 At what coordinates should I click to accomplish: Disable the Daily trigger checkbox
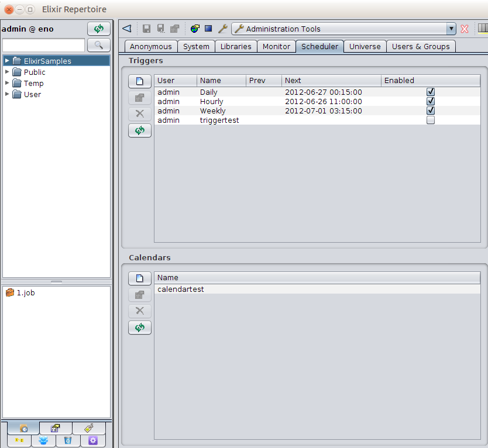(431, 92)
